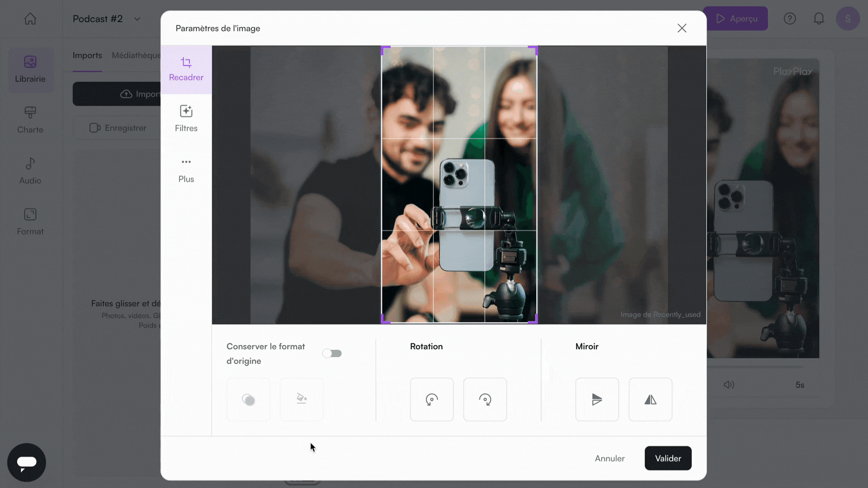Open the Format sidebar section
Screen dimensions: 868x488
(x=30, y=222)
